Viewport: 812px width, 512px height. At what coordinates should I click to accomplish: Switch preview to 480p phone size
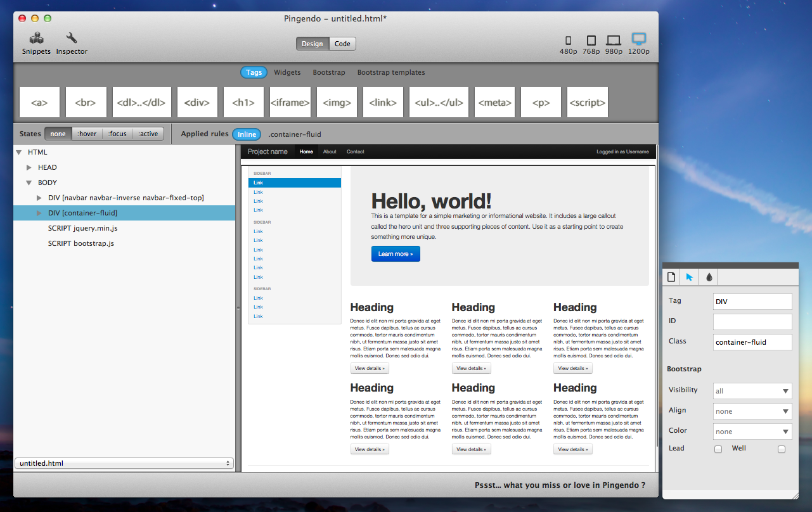tap(568, 43)
